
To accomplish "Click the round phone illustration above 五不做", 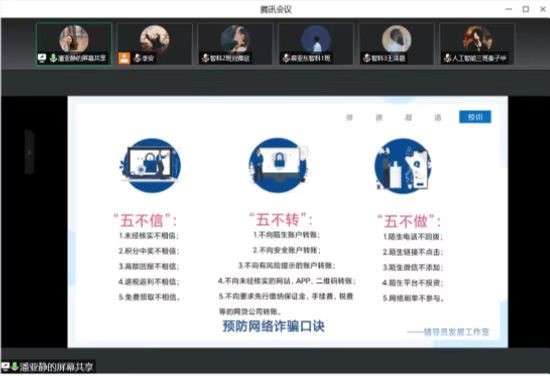I will coord(403,166).
